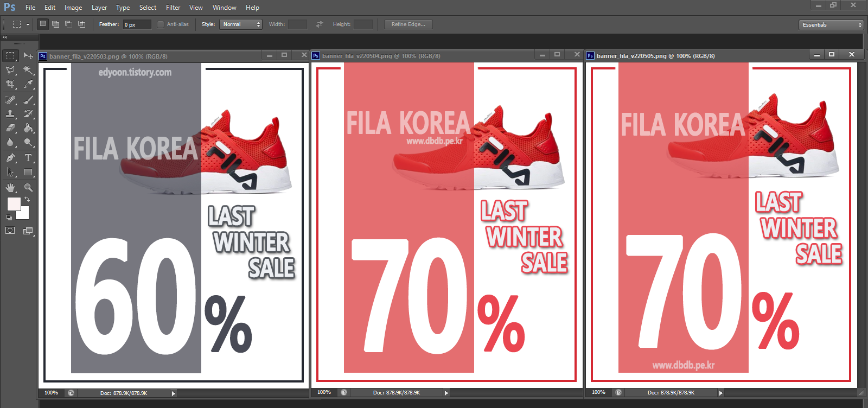Screen dimensions: 868x408
Task: Pick the foreground color swatch
Action: click(x=14, y=204)
